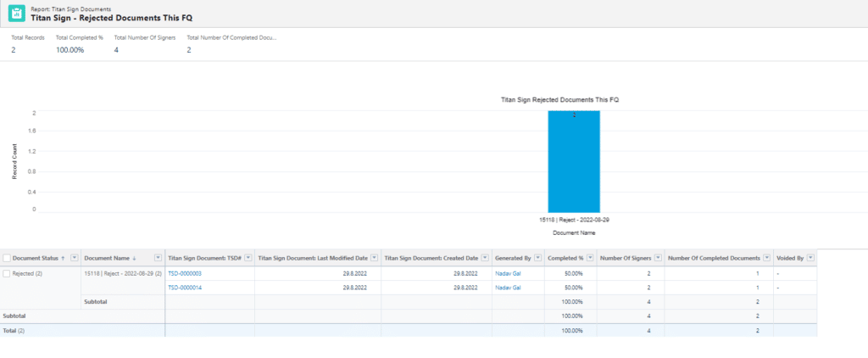This screenshot has height=358, width=868.
Task: Click the report icon beside the title
Action: [x=17, y=13]
